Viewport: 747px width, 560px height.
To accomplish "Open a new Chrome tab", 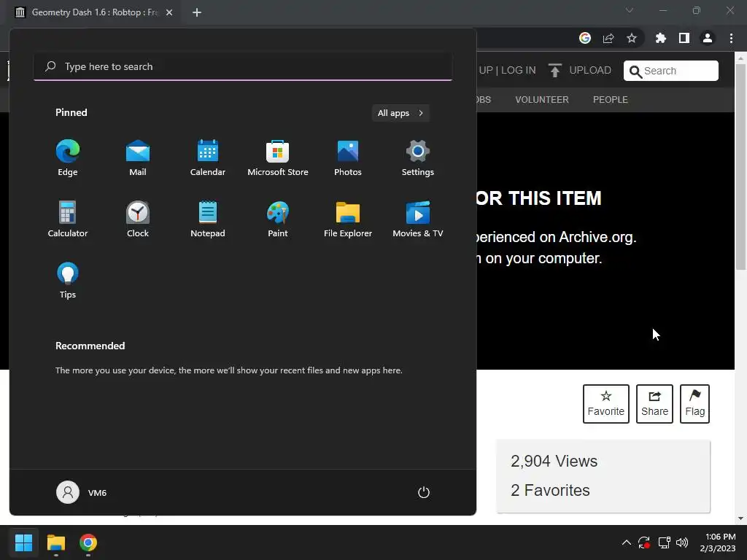I will [x=197, y=12].
